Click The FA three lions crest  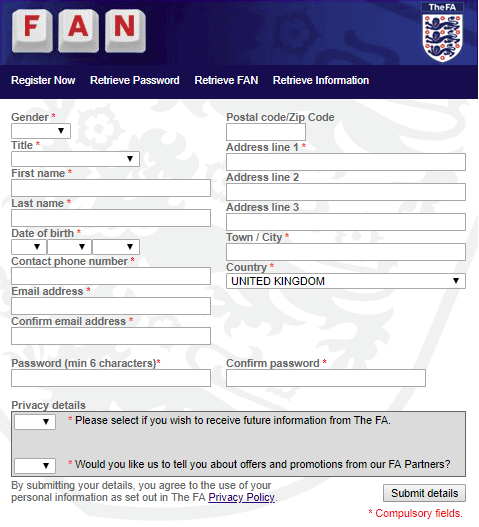point(442,32)
